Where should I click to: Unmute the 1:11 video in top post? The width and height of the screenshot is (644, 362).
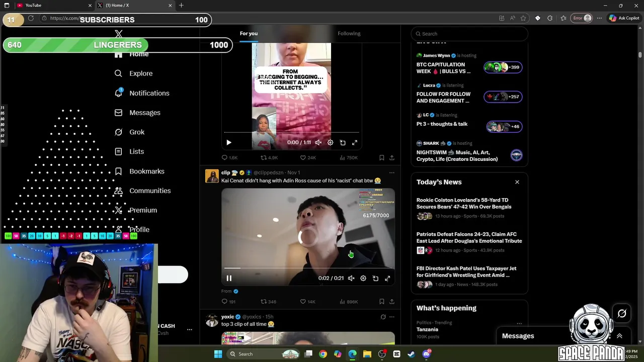click(x=318, y=143)
